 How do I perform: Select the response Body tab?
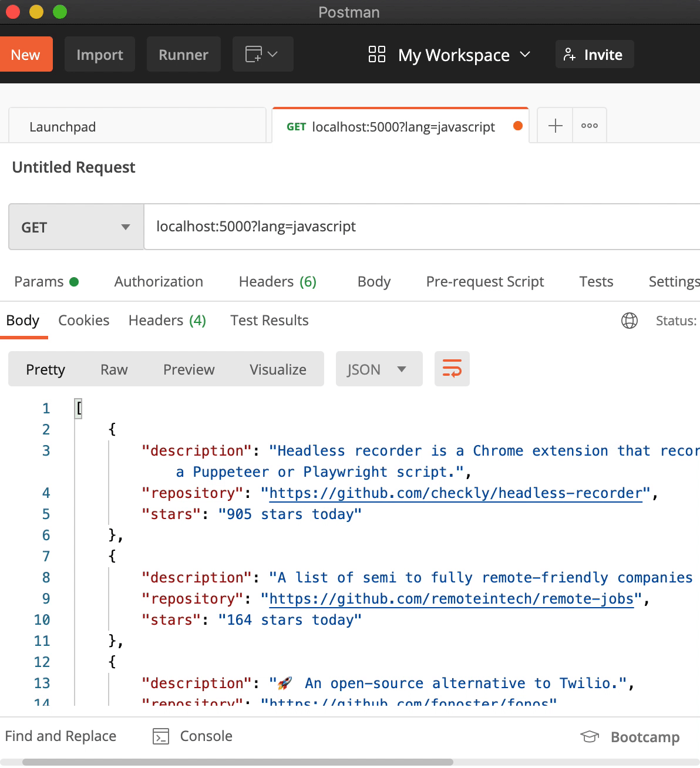(23, 321)
